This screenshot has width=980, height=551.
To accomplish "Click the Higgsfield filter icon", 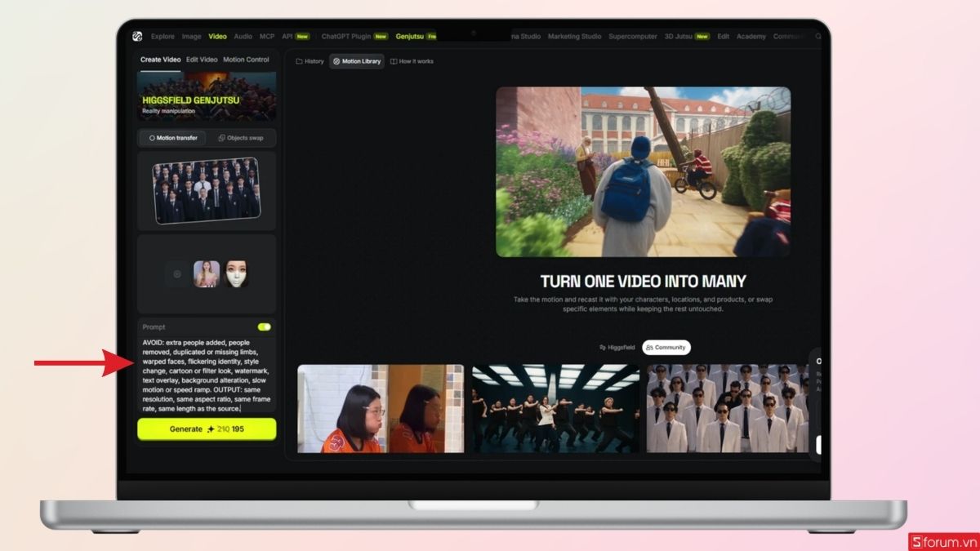I will (603, 348).
